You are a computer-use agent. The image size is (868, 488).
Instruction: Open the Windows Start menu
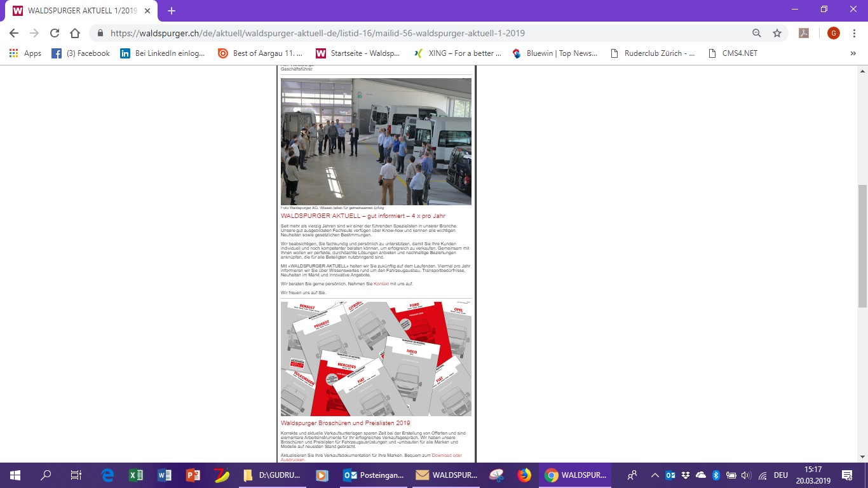[x=15, y=475]
